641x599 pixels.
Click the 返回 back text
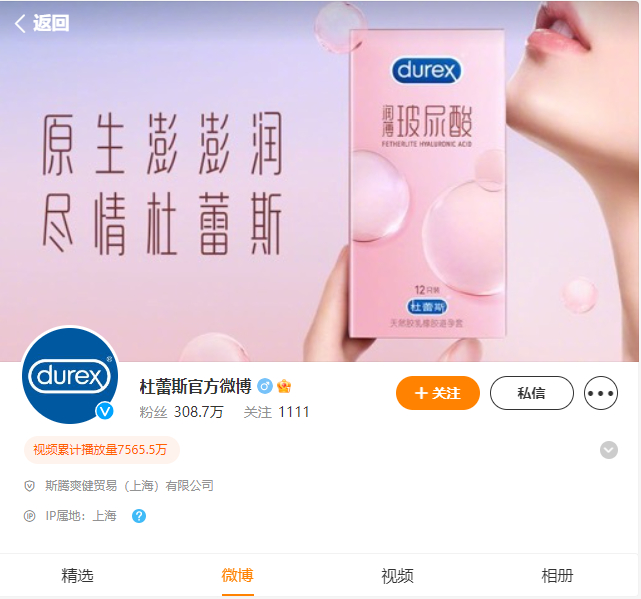coord(51,23)
